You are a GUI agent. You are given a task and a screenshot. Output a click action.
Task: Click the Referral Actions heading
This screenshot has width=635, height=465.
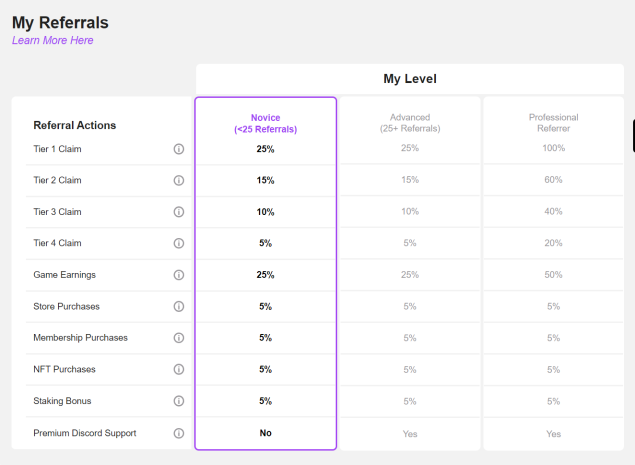[x=75, y=125]
